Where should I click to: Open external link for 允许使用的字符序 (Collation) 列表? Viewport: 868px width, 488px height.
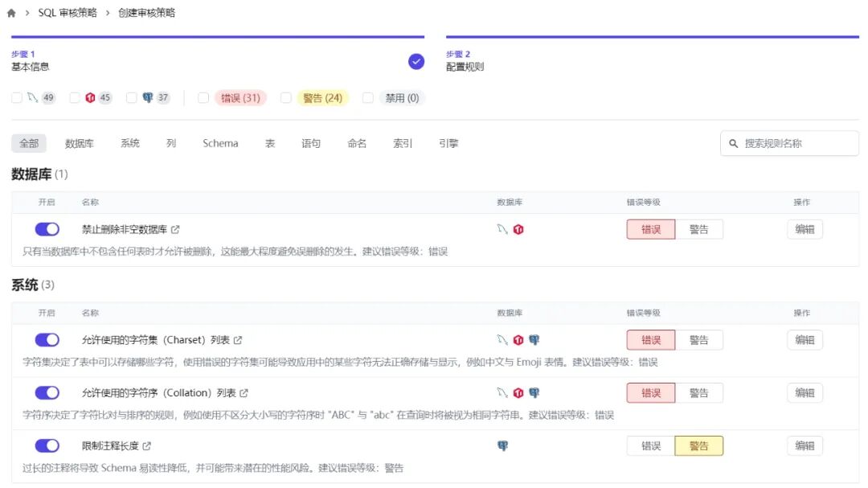pos(244,393)
